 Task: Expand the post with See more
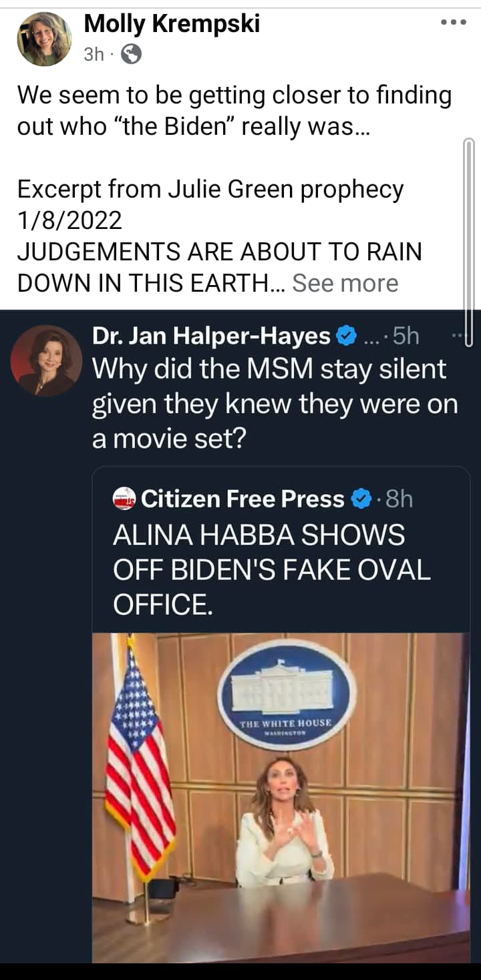tap(345, 283)
